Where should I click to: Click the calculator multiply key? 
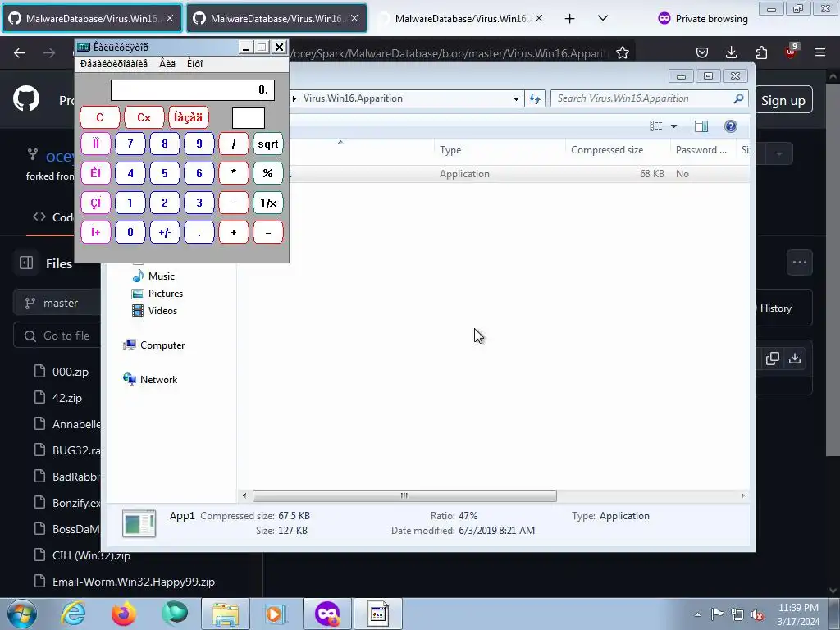234,173
